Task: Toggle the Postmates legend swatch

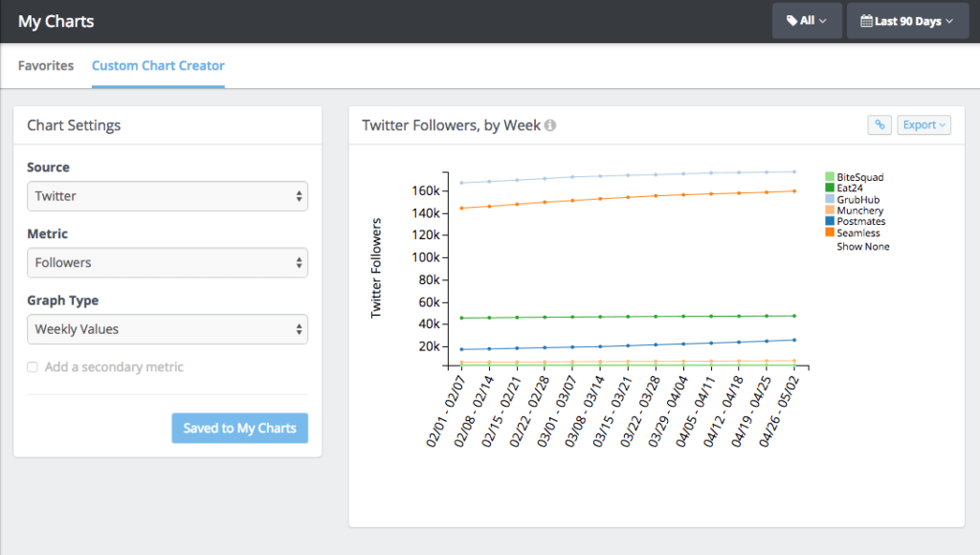Action: (830, 222)
